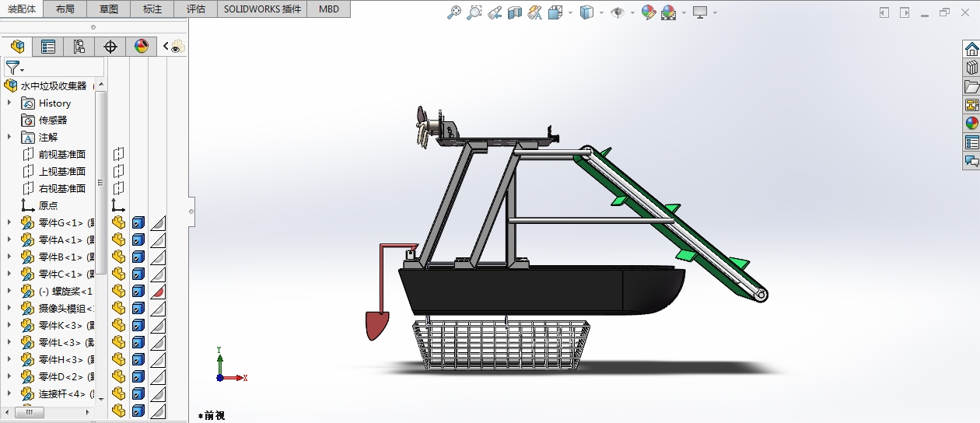Activate Zoom to Area tool
Image resolution: width=980 pixels, height=423 pixels.
point(474,12)
